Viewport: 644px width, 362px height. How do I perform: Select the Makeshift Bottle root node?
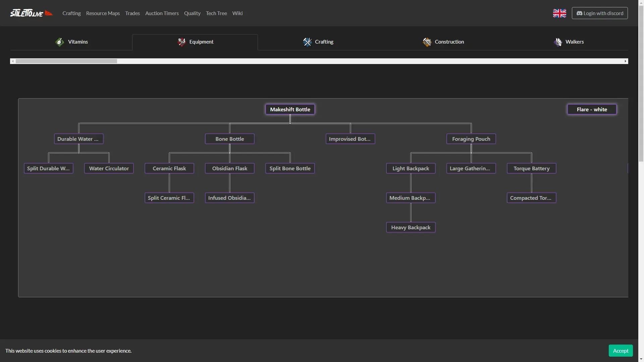pos(290,109)
